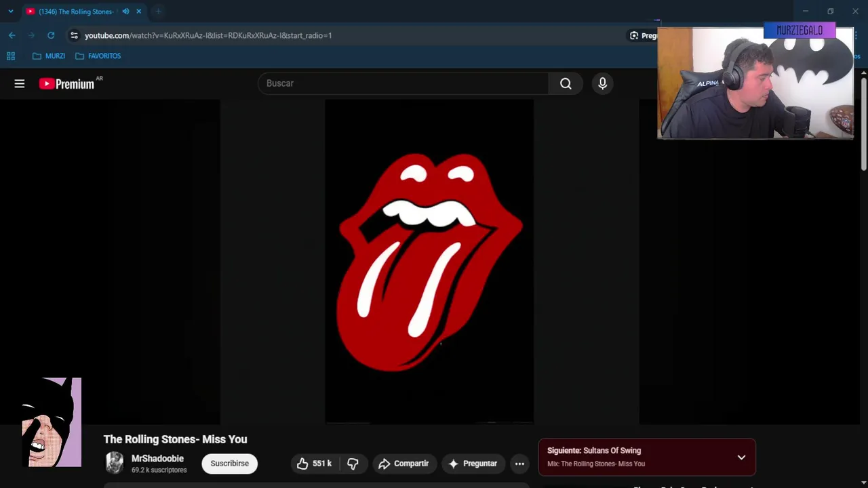Viewport: 868px width, 488px height.
Task: Start voice search with microphone icon
Action: (602, 83)
